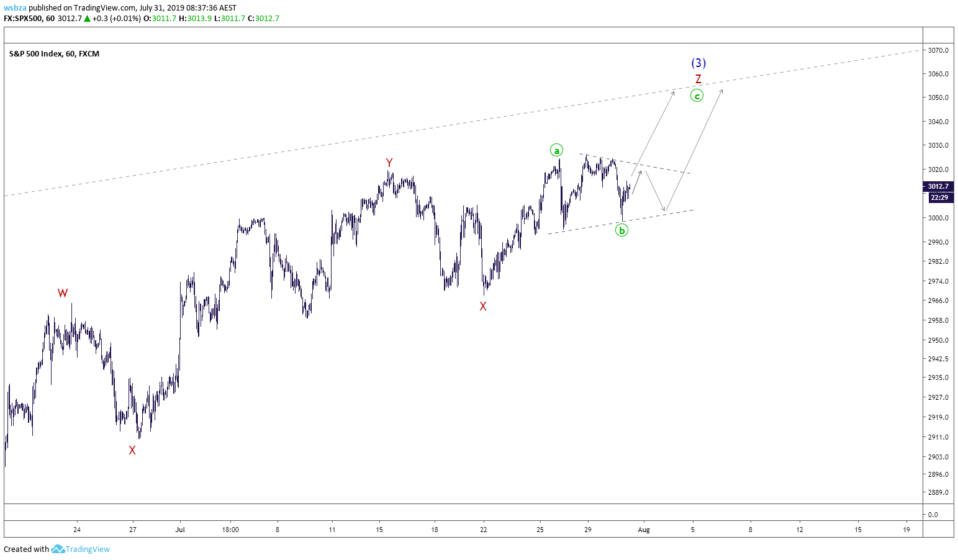Click the wsbza author name
958x560 pixels.
[x=15, y=8]
